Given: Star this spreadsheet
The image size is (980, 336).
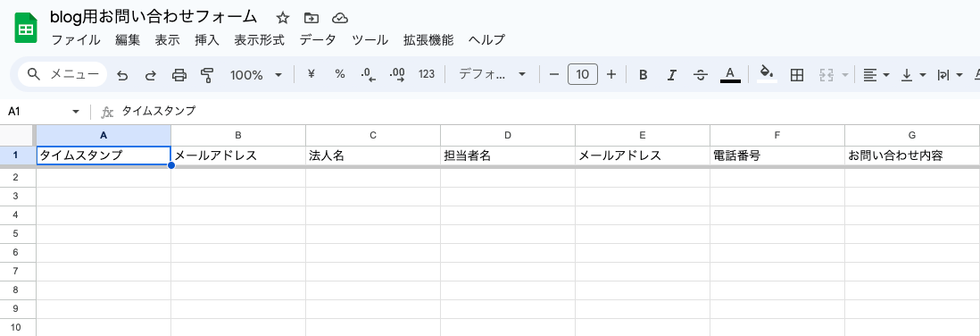Looking at the screenshot, I should (x=283, y=18).
